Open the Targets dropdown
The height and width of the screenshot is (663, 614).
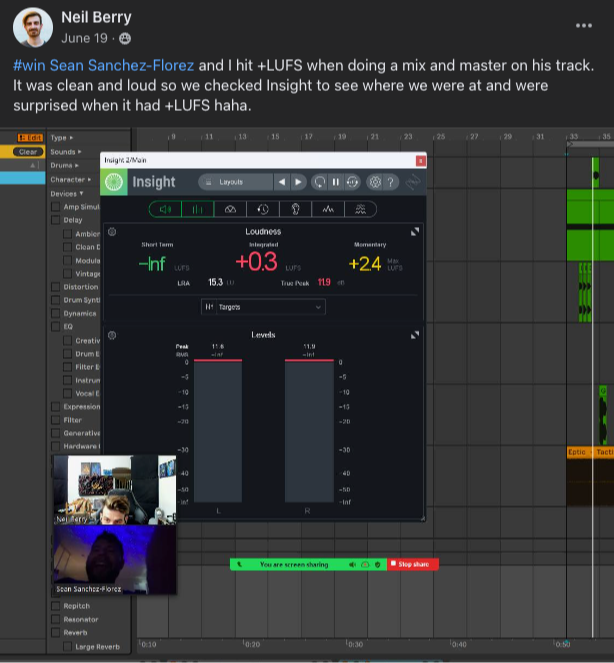[x=264, y=307]
